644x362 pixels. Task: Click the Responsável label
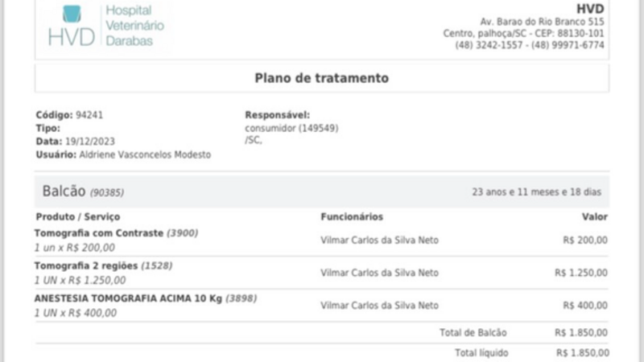tap(277, 115)
